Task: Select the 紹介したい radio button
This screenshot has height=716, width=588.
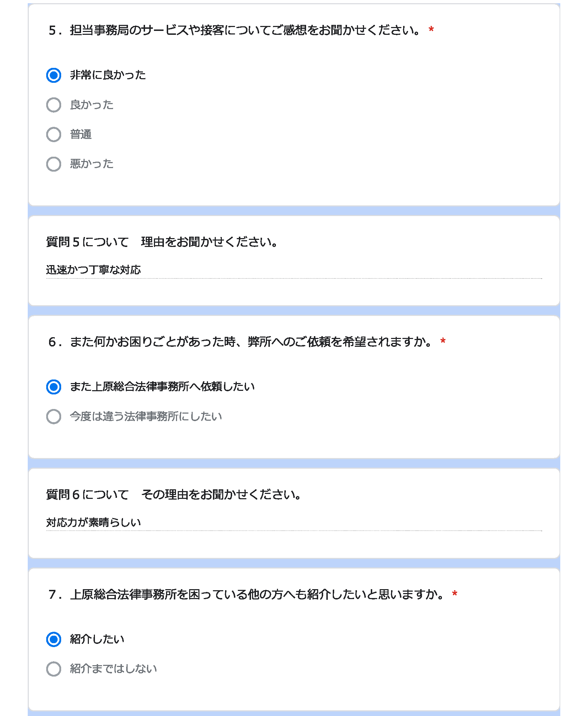Action: point(54,639)
